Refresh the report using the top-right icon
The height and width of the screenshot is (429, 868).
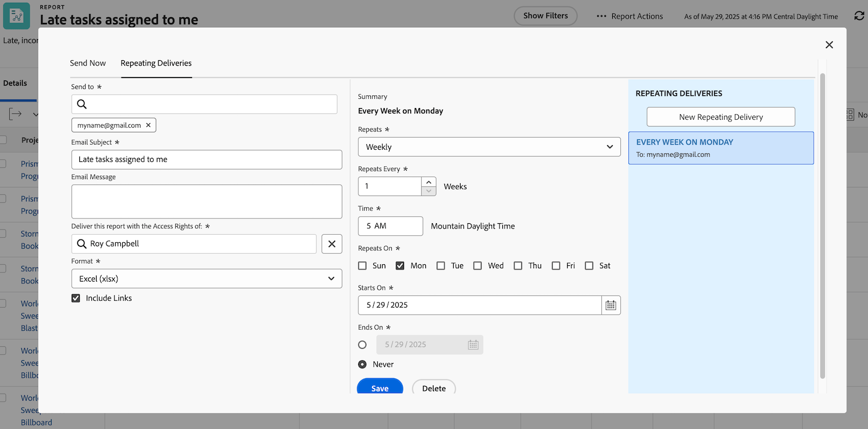(859, 16)
